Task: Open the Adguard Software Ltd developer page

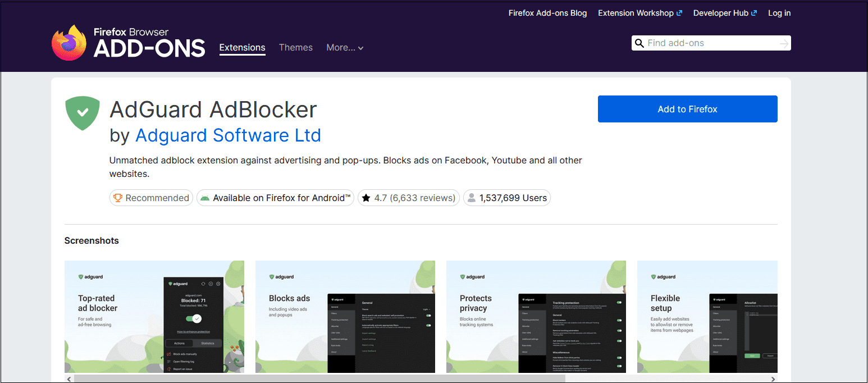Action: pos(228,135)
